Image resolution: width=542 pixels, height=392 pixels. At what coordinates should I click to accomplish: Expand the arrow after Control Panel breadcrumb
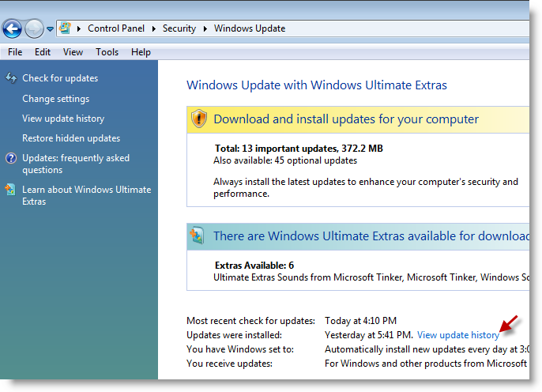tap(154, 28)
